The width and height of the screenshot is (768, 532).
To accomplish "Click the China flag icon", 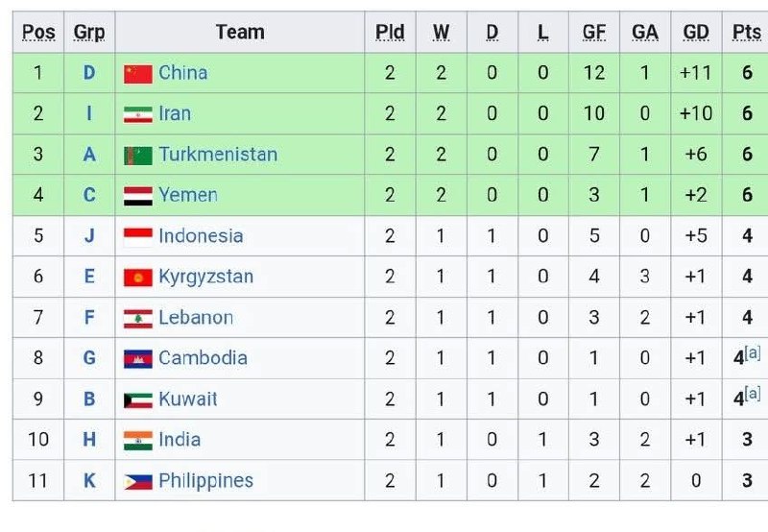I will click(x=137, y=74).
